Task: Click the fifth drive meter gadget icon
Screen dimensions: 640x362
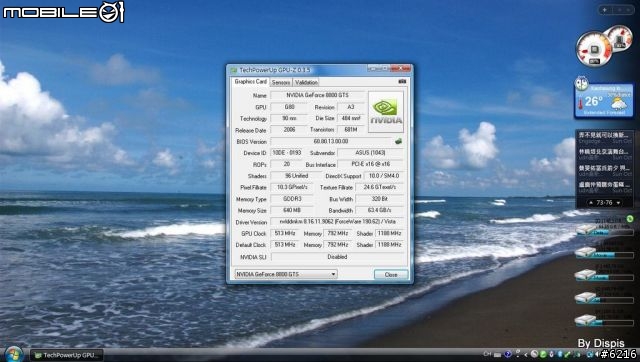Action: (586, 320)
